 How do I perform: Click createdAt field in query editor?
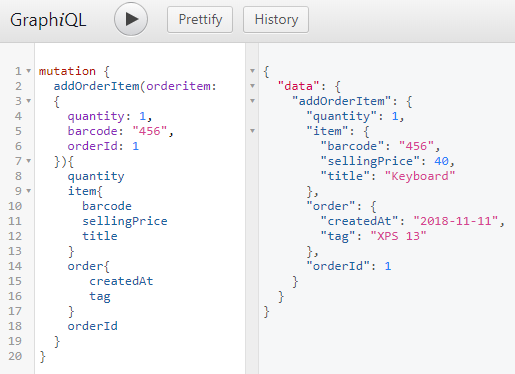click(x=121, y=281)
